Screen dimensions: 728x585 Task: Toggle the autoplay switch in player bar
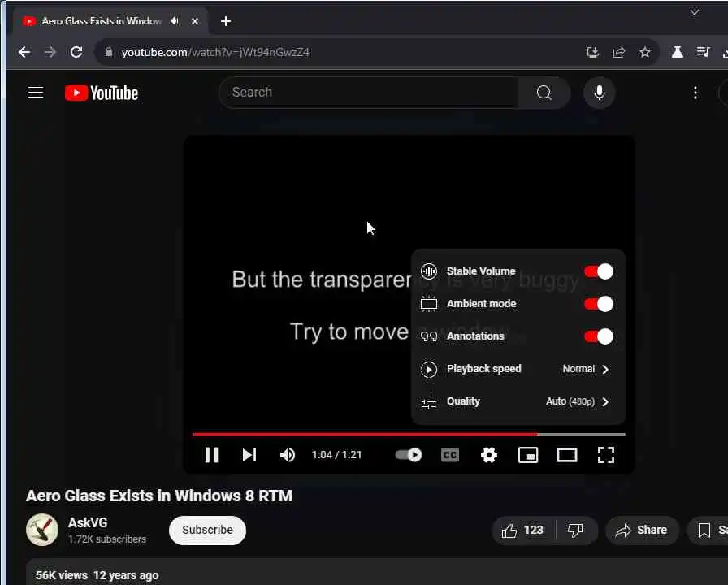click(409, 455)
